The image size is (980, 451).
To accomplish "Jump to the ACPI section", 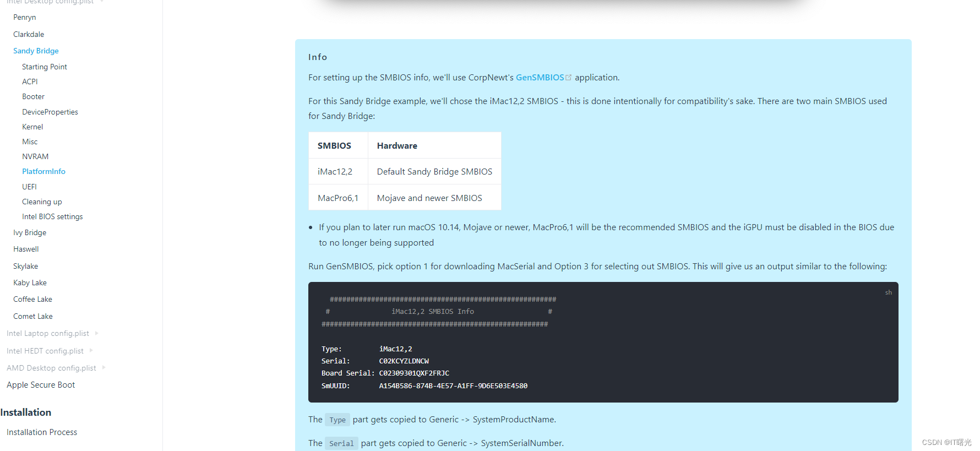I will (x=30, y=81).
